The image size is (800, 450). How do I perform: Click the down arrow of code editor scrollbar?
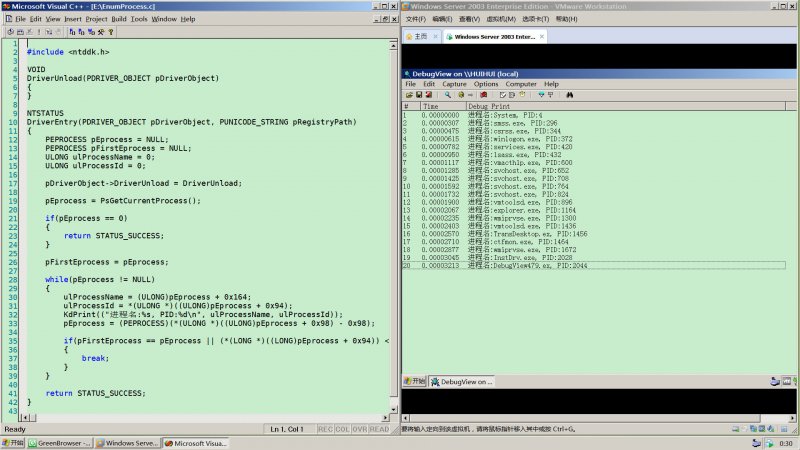pyautogui.click(x=393, y=409)
